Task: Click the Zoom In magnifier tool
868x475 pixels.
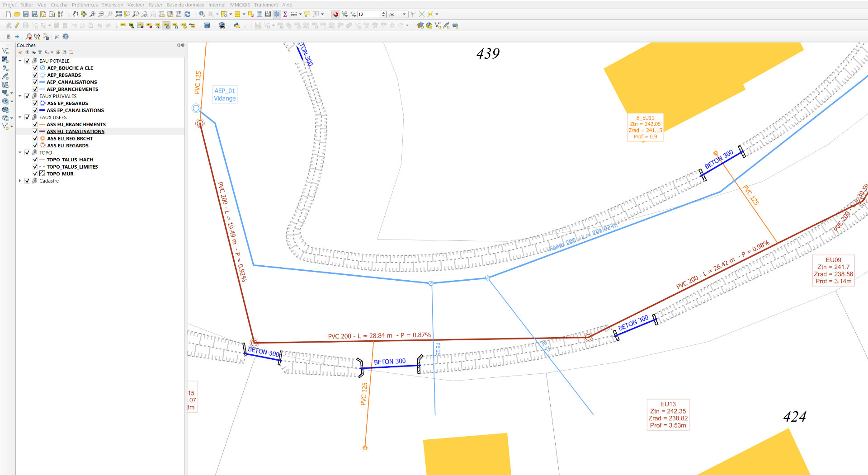Action: [x=92, y=14]
